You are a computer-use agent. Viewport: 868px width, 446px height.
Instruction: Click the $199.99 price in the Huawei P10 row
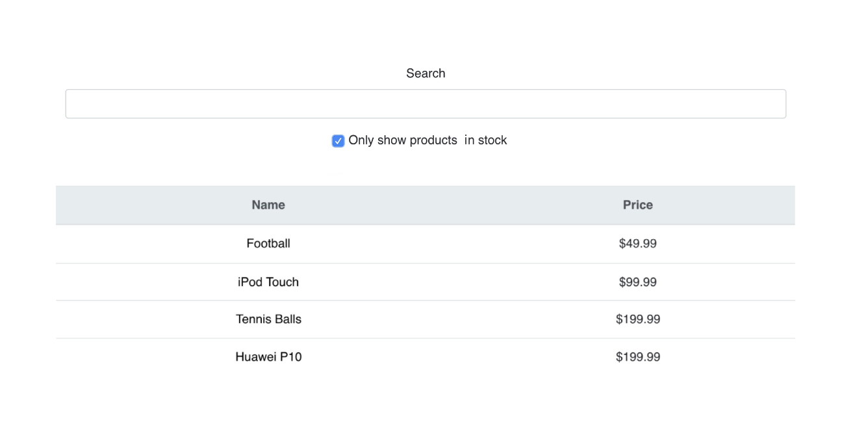pos(637,357)
